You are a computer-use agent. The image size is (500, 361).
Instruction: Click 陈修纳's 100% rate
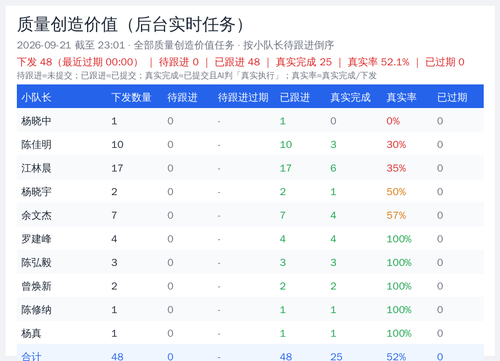click(399, 310)
